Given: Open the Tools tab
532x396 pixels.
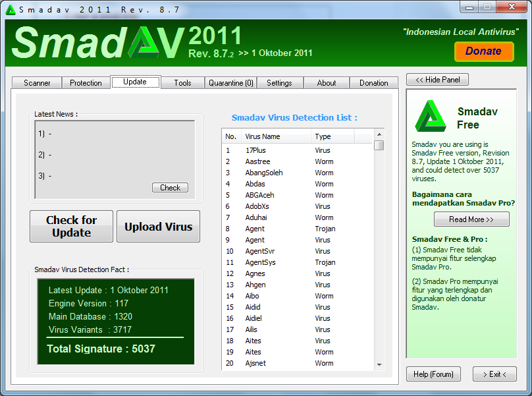Looking at the screenshot, I should (182, 83).
